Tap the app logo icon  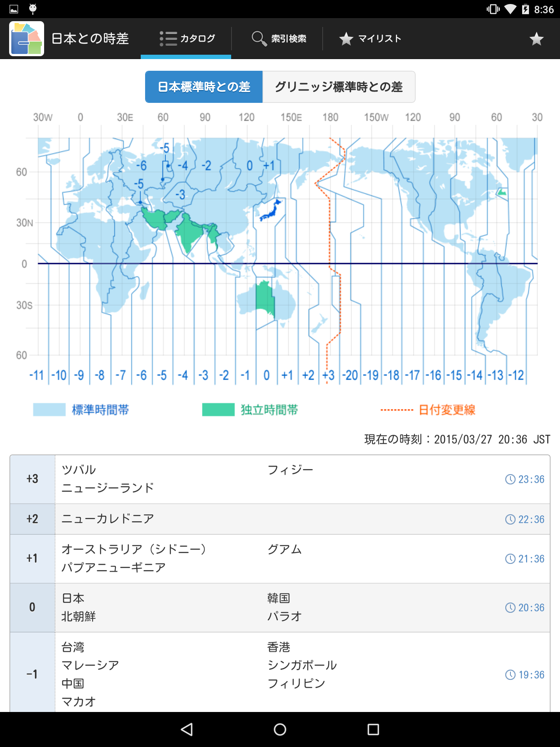point(27,39)
